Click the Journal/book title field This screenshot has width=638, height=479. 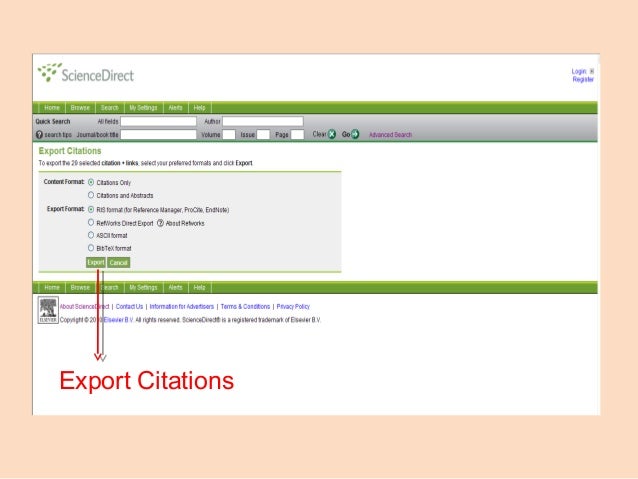tap(158, 134)
